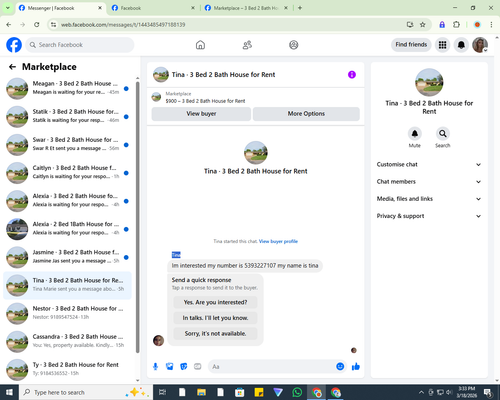Screen dimensions: 500x400
Task: Bookmark this page star icon
Action: (423, 25)
